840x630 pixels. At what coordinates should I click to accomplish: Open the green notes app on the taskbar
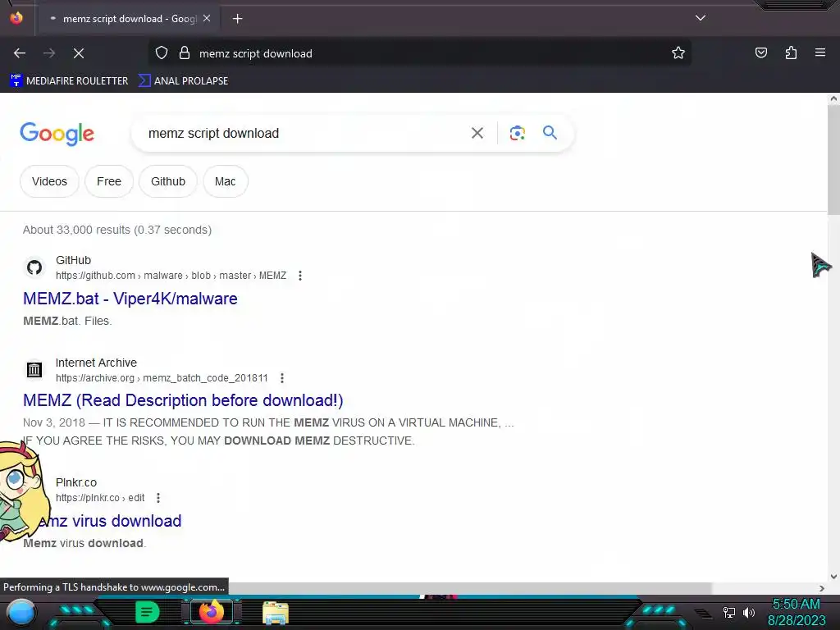(148, 612)
